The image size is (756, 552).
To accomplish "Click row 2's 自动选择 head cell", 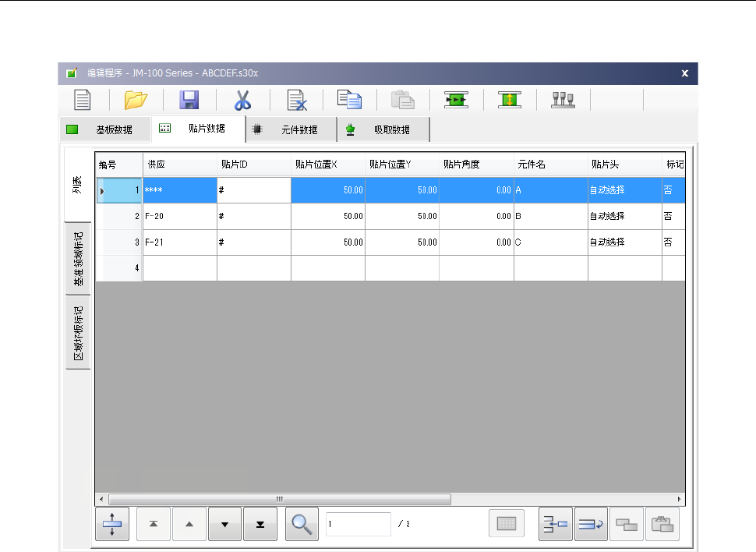I will point(625,216).
